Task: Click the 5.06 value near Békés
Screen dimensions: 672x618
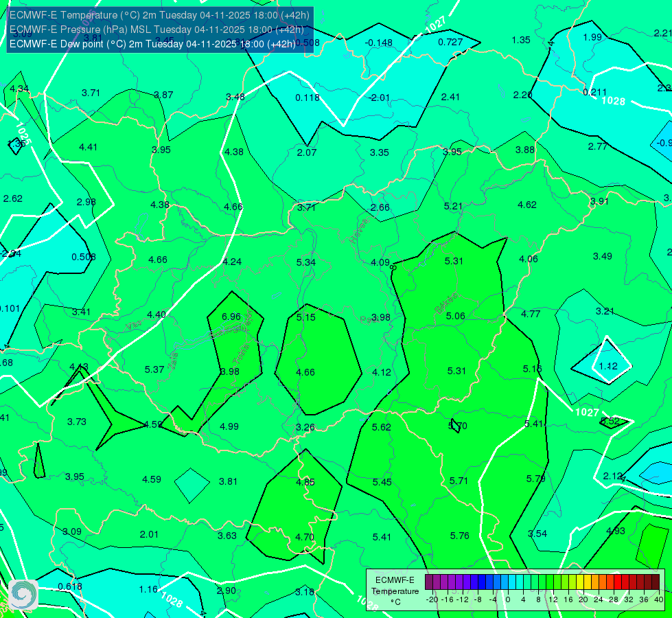Action: 455,316
